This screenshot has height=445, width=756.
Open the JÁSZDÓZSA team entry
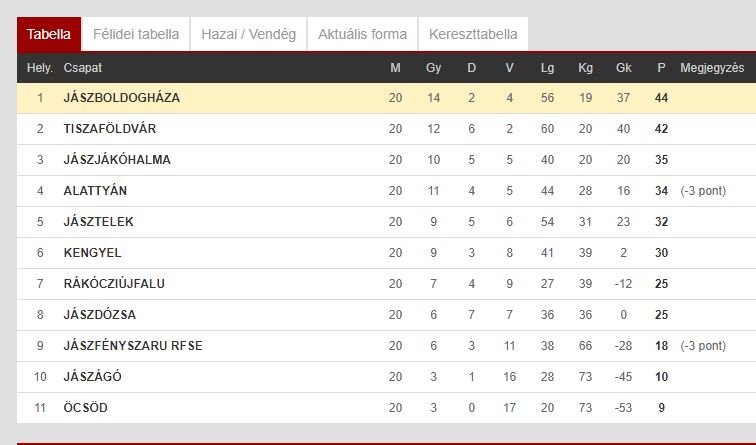point(100,314)
